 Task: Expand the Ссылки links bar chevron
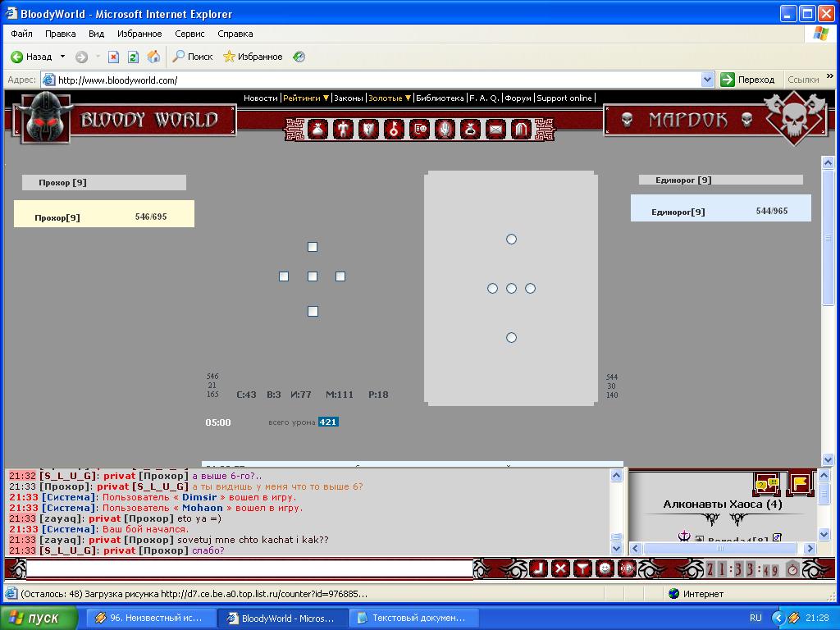pyautogui.click(x=830, y=76)
